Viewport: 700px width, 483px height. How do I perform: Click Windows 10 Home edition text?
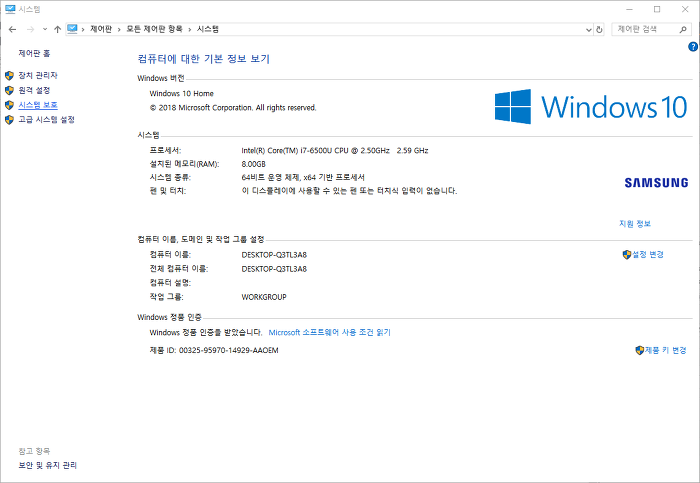click(182, 94)
